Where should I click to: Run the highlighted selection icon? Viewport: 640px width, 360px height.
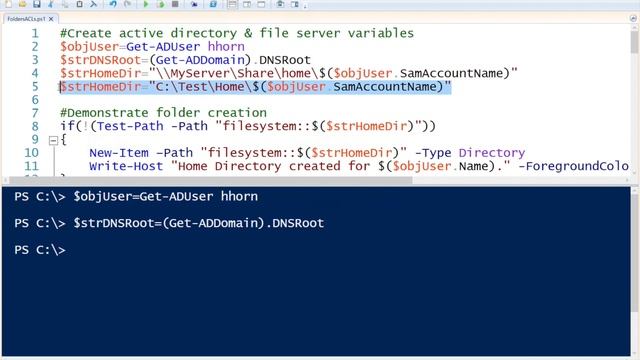tap(161, 4)
